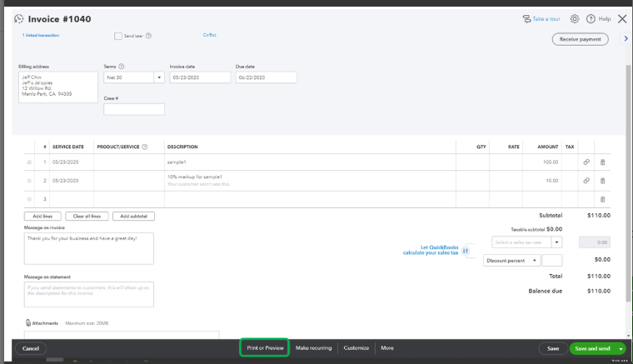Click the link icon on sample1 row
Screen dimensions: 633x364
click(586, 162)
